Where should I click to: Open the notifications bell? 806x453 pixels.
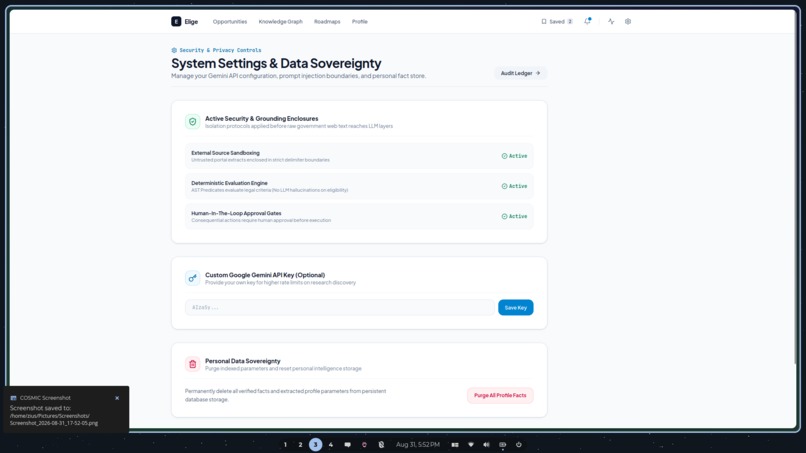coord(588,22)
